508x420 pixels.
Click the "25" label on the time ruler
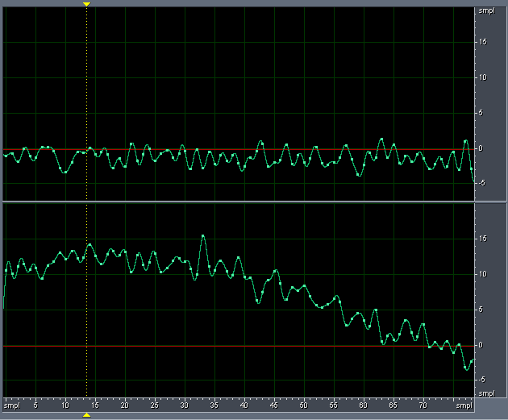click(155, 405)
